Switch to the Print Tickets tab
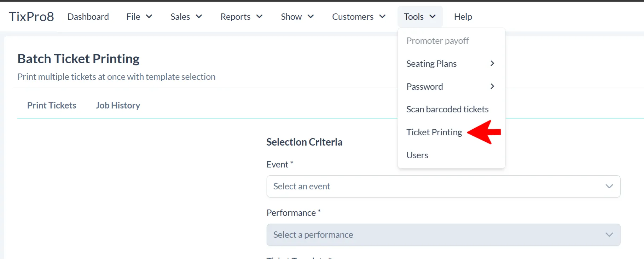This screenshot has height=259, width=644. 52,105
